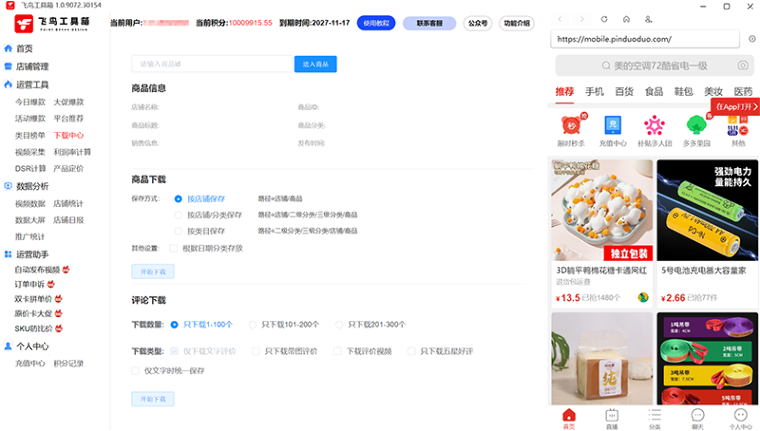The height and width of the screenshot is (431, 760).
Task: Collapse 数据分析 sidebar section
Action: pos(32,186)
